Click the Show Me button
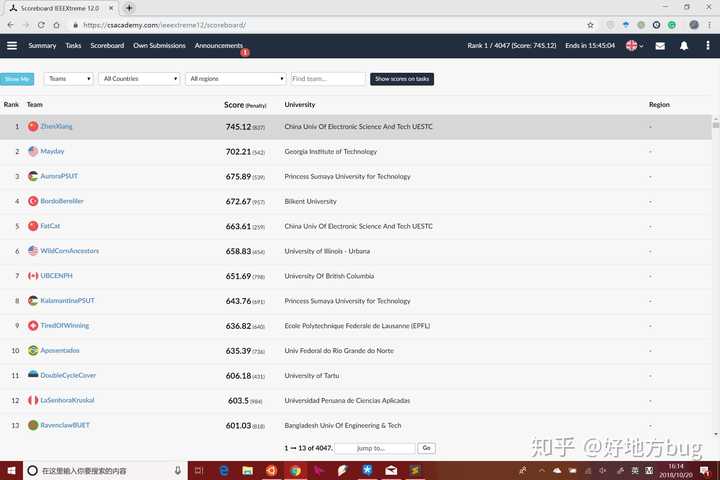The image size is (720, 480). coord(17,79)
